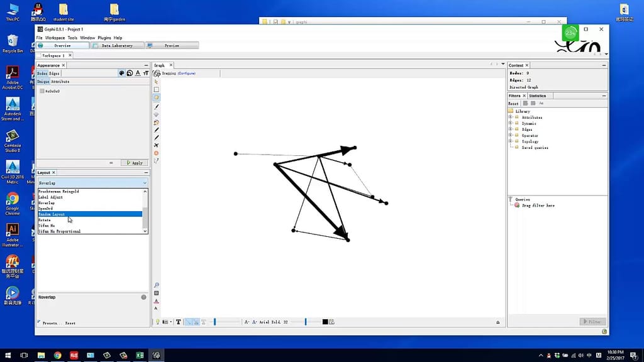
Task: Click the node color swatch #c0c0c0
Action: 42,91
